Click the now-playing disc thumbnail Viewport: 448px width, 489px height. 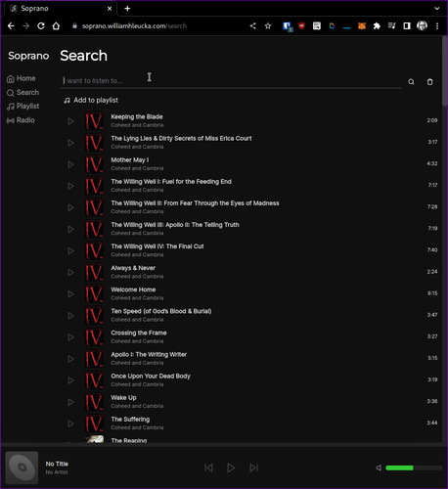click(22, 467)
